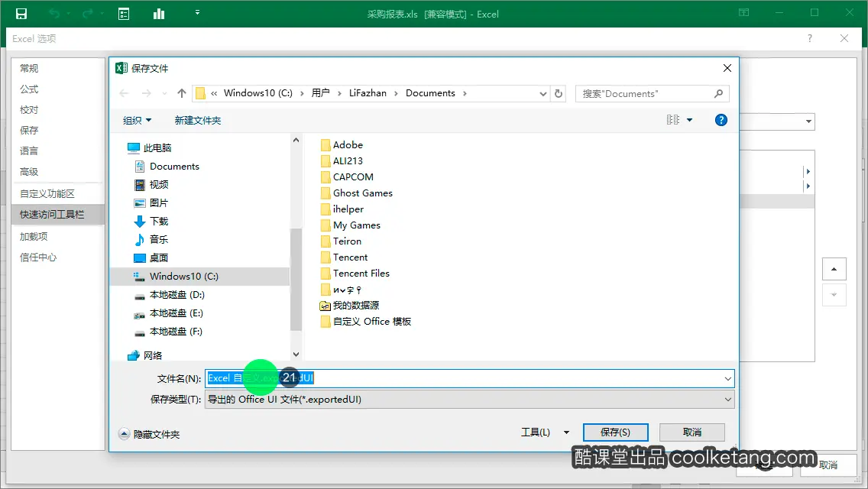Image resolution: width=868 pixels, height=489 pixels.
Task: Open the Customize Quick Access Toolbar arrow
Action: pyautogui.click(x=197, y=12)
